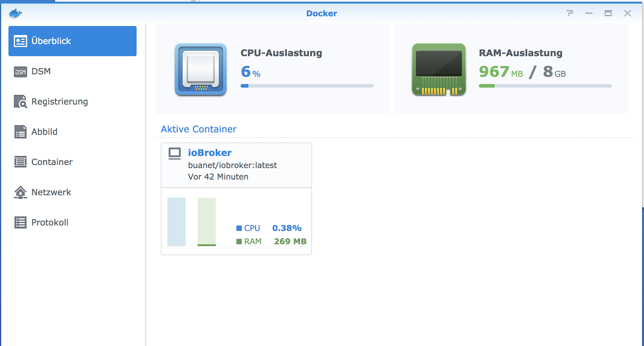
Task: Click the Abbild document icon
Action: [20, 132]
